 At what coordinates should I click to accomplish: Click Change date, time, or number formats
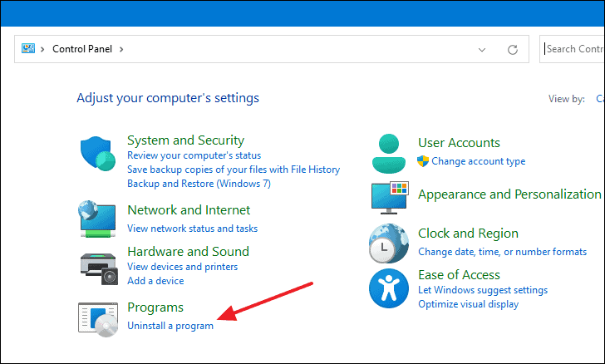click(x=502, y=252)
